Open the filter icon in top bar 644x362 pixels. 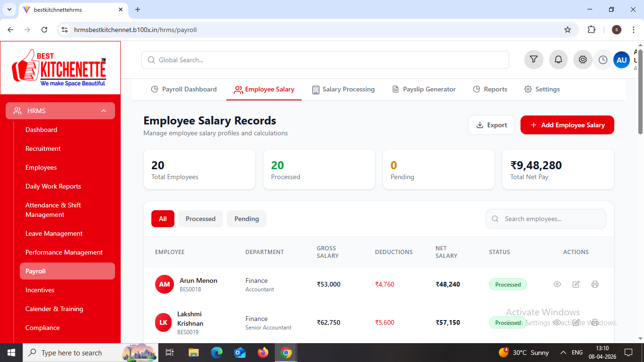coord(534,60)
